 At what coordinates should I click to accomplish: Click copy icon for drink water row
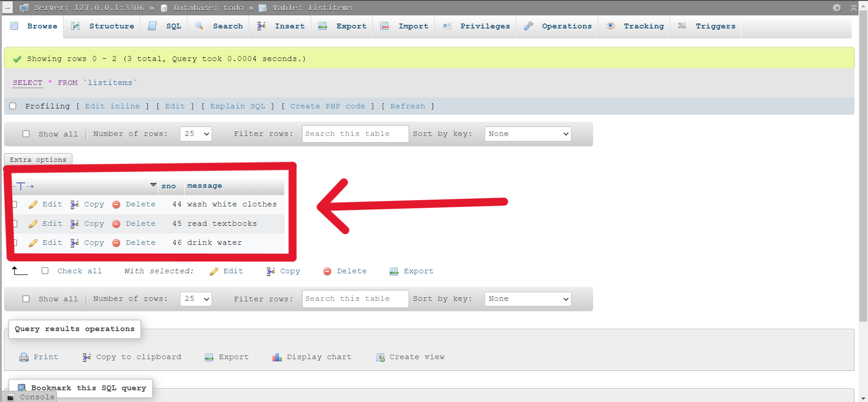pyautogui.click(x=75, y=243)
